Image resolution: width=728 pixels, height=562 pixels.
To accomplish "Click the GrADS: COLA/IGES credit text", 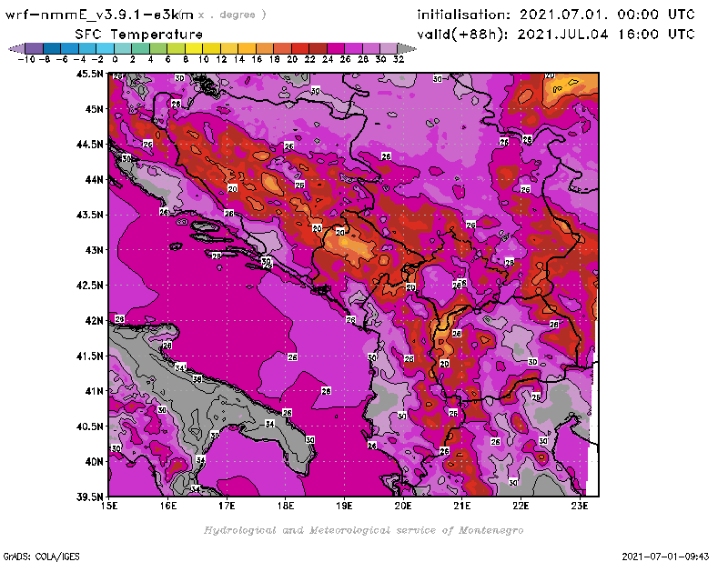I will pos(41,557).
